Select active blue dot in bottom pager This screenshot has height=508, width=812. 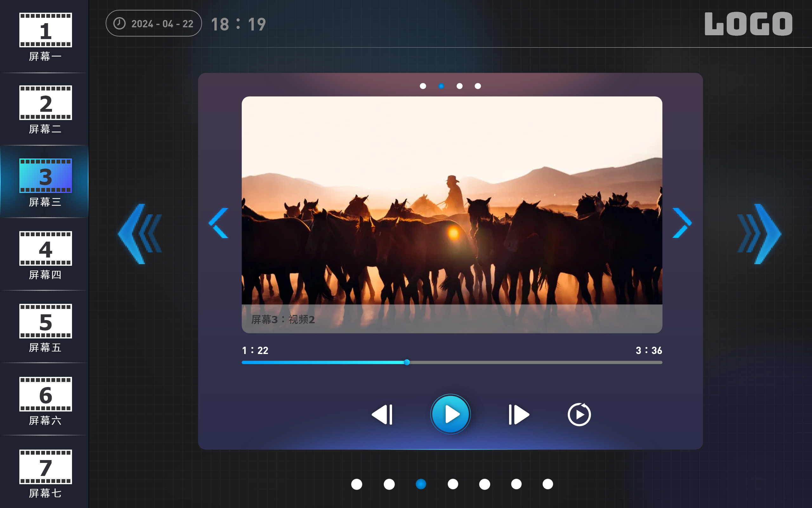(x=421, y=484)
